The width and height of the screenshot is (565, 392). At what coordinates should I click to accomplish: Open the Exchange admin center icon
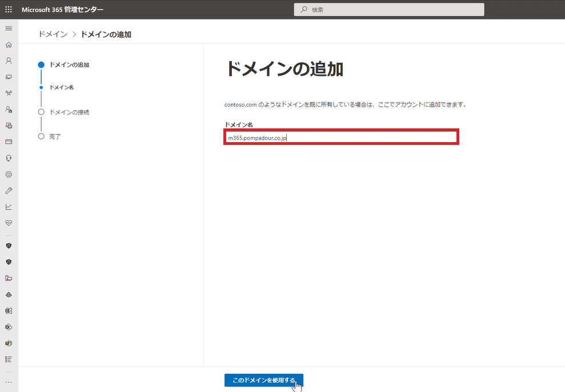pyautogui.click(x=9, y=310)
